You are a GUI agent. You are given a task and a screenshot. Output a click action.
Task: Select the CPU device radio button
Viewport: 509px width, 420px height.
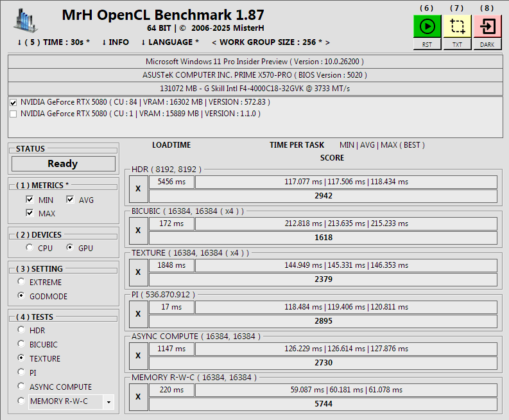pyautogui.click(x=30, y=247)
